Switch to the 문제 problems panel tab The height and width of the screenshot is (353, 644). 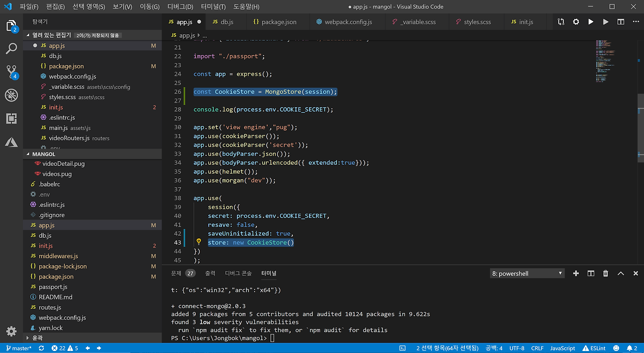point(176,274)
